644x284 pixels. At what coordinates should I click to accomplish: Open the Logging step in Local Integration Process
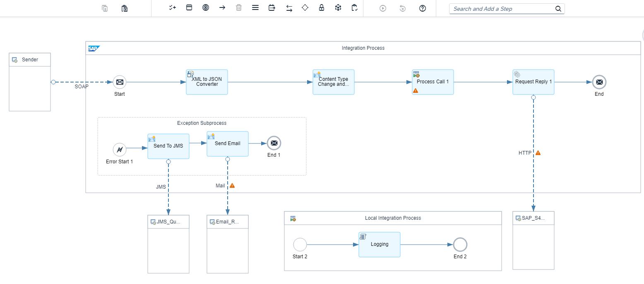(x=379, y=244)
